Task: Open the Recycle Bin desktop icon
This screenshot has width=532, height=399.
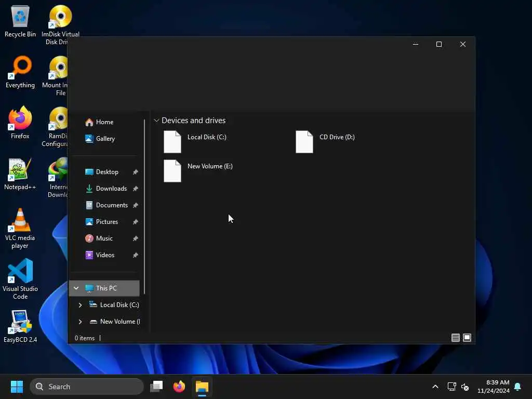Action: [x=20, y=21]
